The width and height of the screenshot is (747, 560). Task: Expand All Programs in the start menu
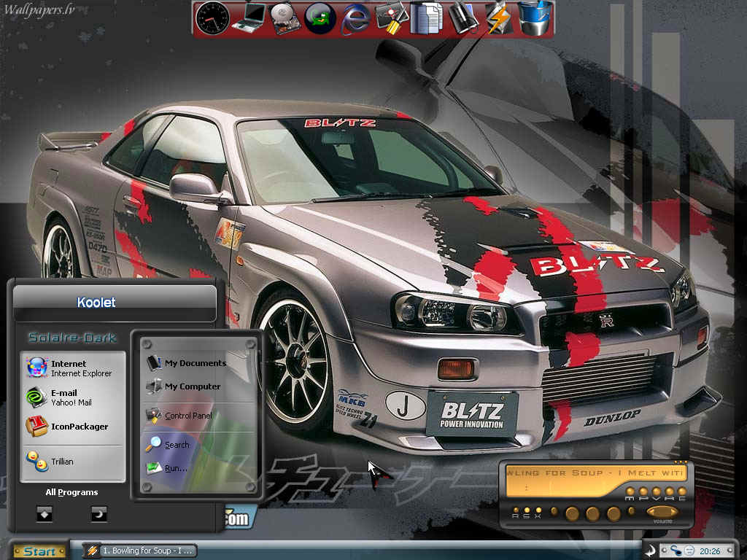[x=71, y=492]
